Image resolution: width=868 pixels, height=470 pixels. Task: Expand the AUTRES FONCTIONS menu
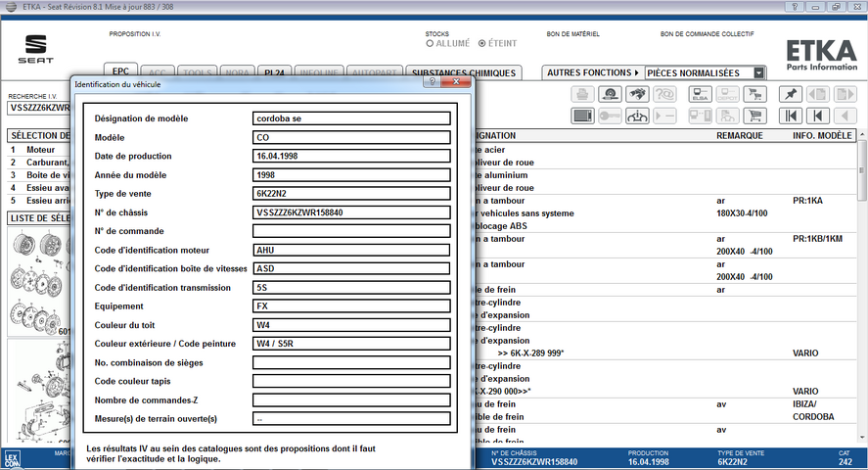tap(593, 72)
